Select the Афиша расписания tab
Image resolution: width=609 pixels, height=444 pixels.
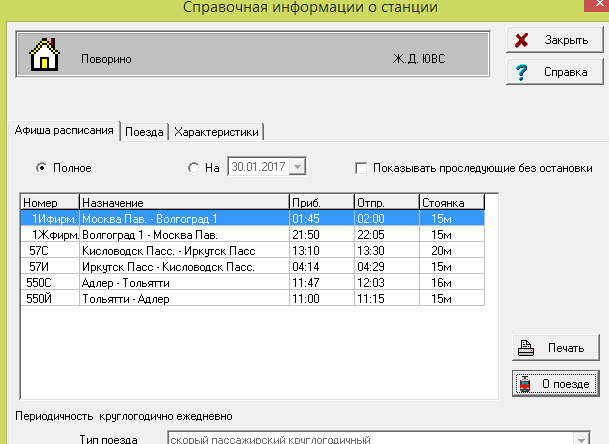(x=63, y=132)
